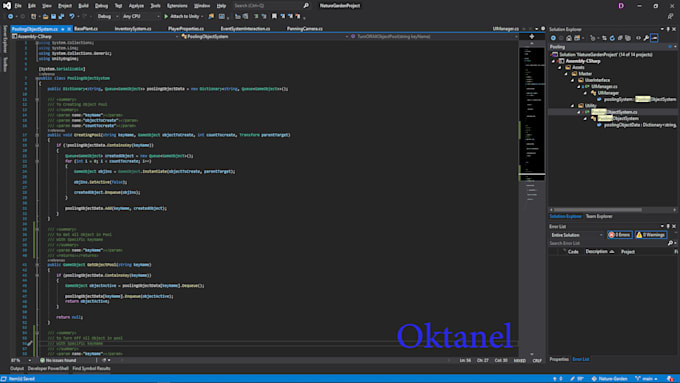Open the Debug menu
This screenshot has width=680, height=383.
click(x=101, y=6)
